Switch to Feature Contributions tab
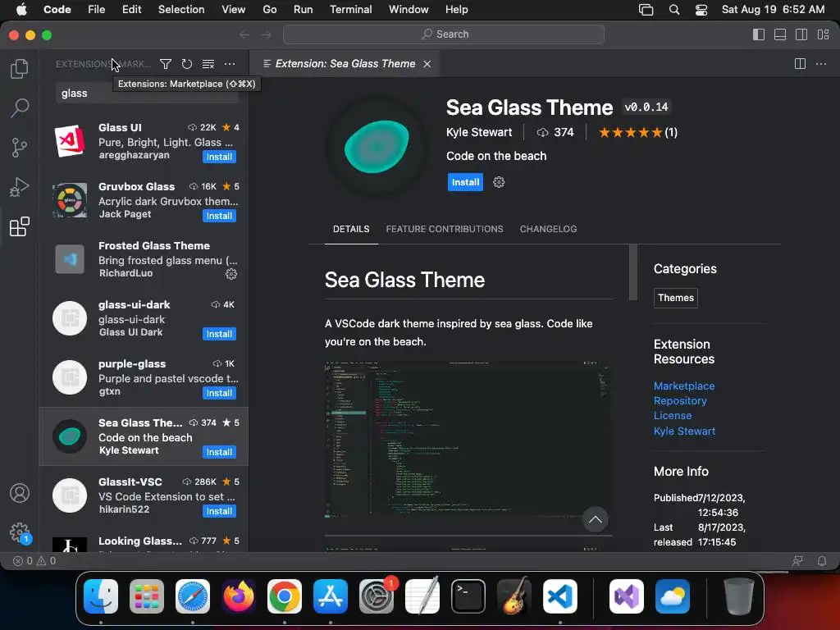840x630 pixels. click(x=444, y=230)
